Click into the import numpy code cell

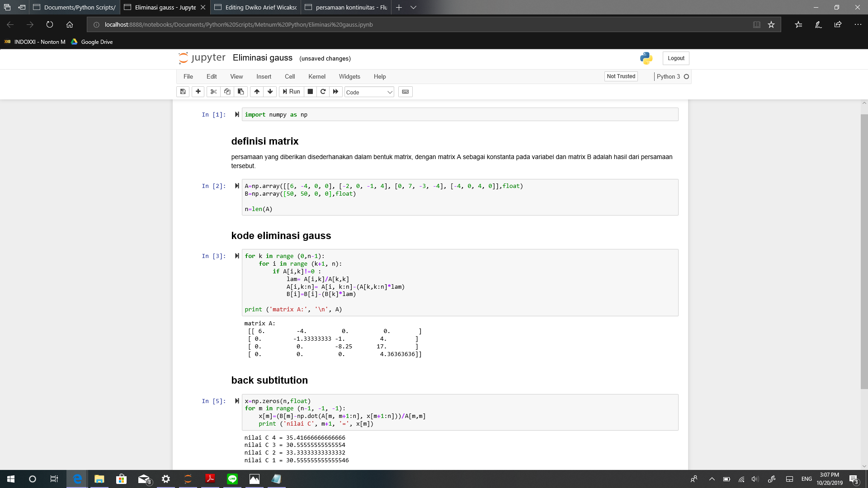(x=460, y=114)
